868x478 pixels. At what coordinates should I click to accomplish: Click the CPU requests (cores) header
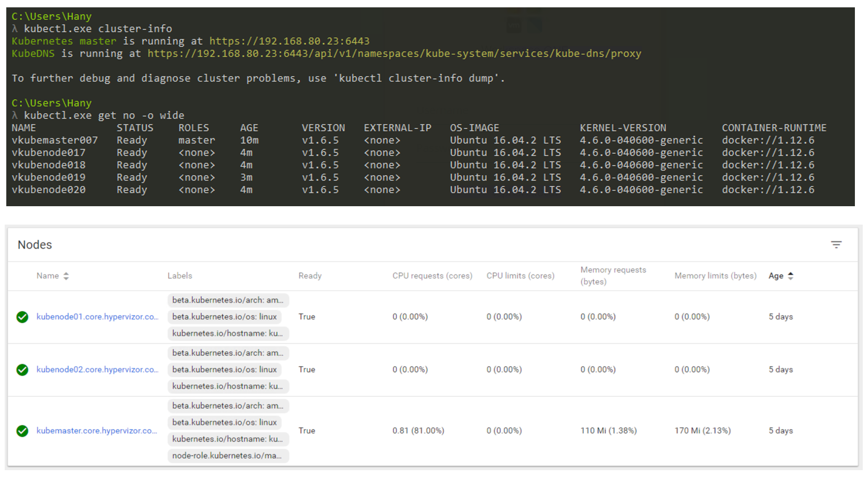[432, 276]
